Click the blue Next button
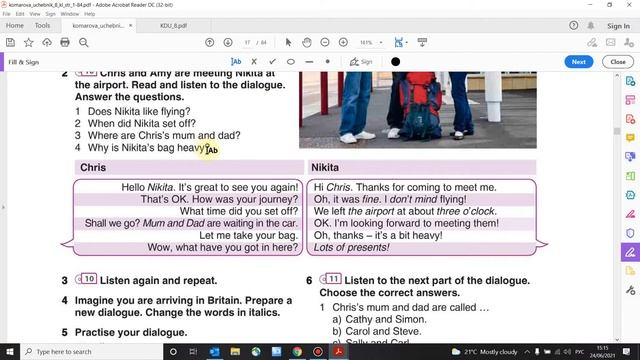The image size is (640, 360). [x=579, y=62]
